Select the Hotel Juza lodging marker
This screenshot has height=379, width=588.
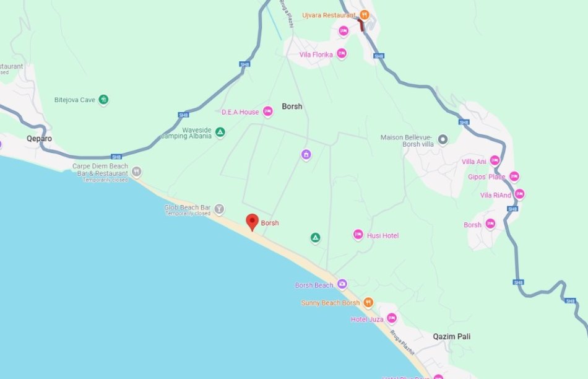click(392, 318)
